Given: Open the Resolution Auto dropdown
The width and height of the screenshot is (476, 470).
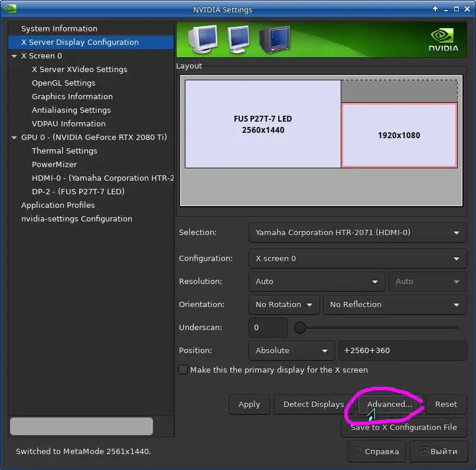Looking at the screenshot, I should (x=317, y=282).
